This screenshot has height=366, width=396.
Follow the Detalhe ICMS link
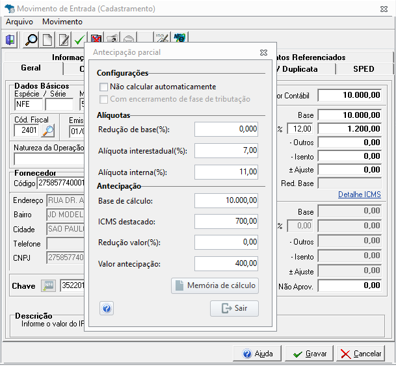(x=359, y=194)
